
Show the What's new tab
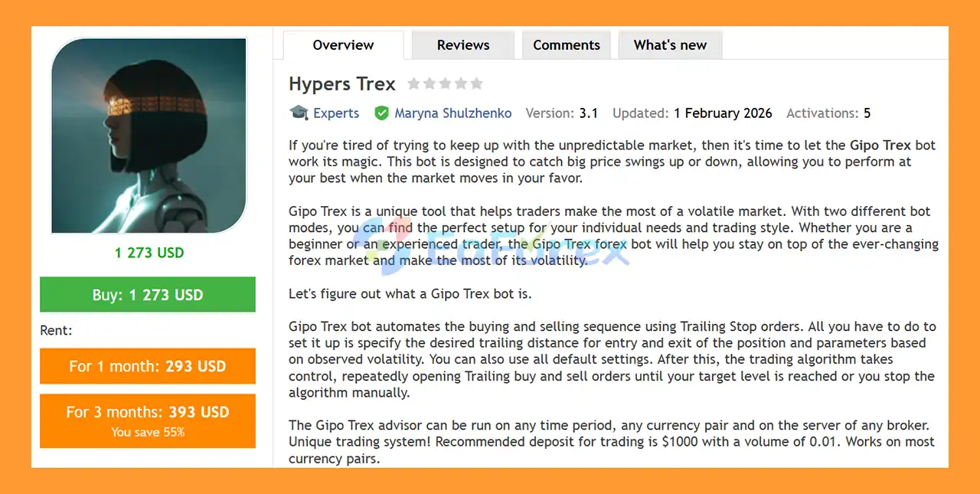[x=670, y=45]
